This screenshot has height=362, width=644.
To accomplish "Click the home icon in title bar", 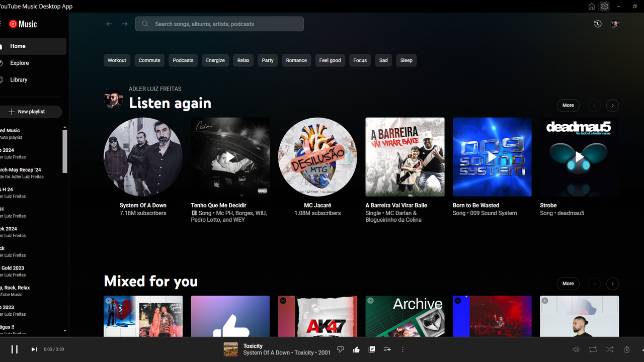I will [592, 7].
